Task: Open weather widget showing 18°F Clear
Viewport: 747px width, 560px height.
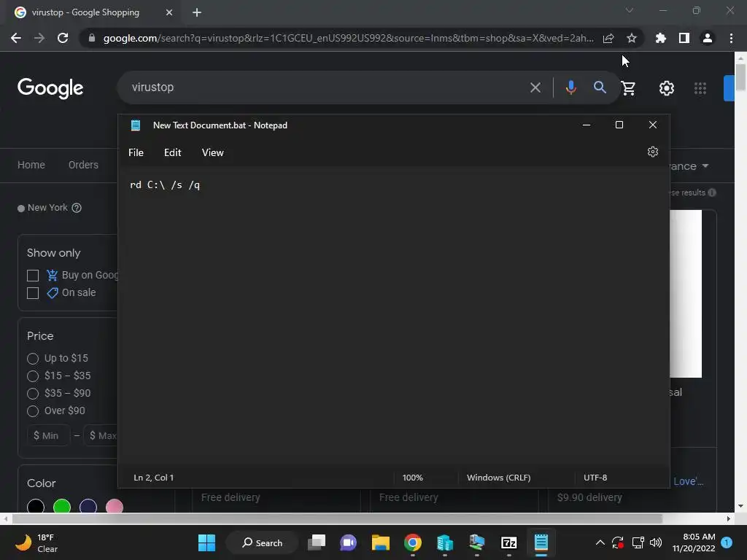Action: coord(36,542)
